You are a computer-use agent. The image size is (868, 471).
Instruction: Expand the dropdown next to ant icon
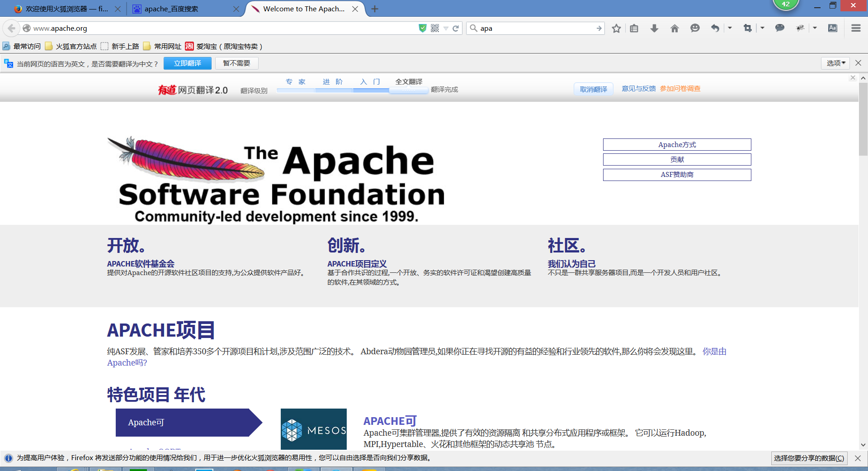815,28
